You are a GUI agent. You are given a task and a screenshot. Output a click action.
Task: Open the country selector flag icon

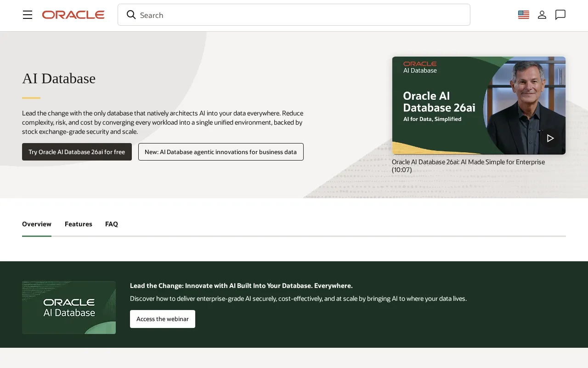(x=524, y=15)
